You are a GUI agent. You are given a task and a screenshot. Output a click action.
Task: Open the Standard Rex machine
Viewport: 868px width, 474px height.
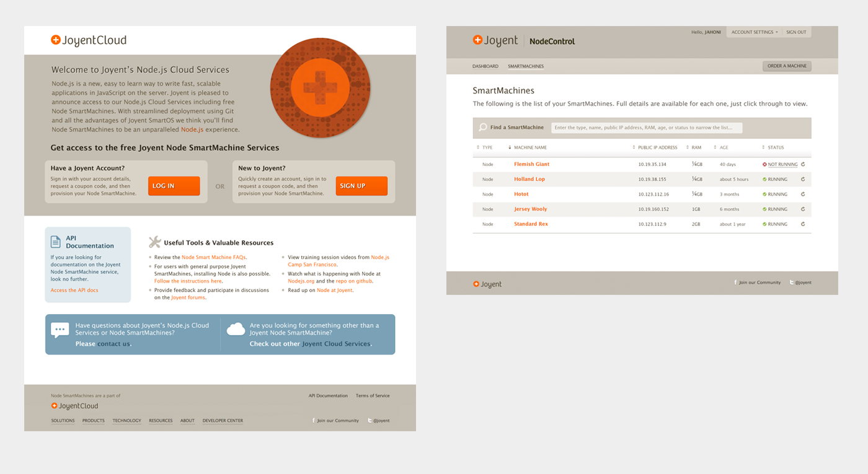531,224
